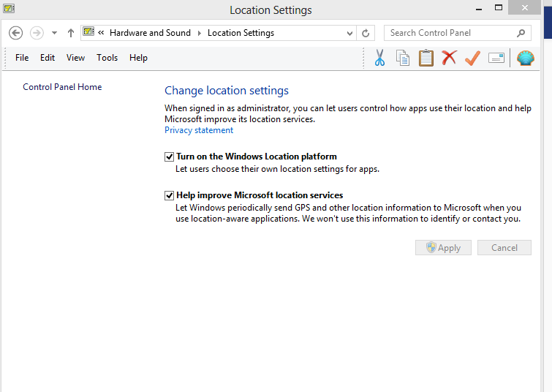Click the Forward navigation arrow

click(37, 33)
